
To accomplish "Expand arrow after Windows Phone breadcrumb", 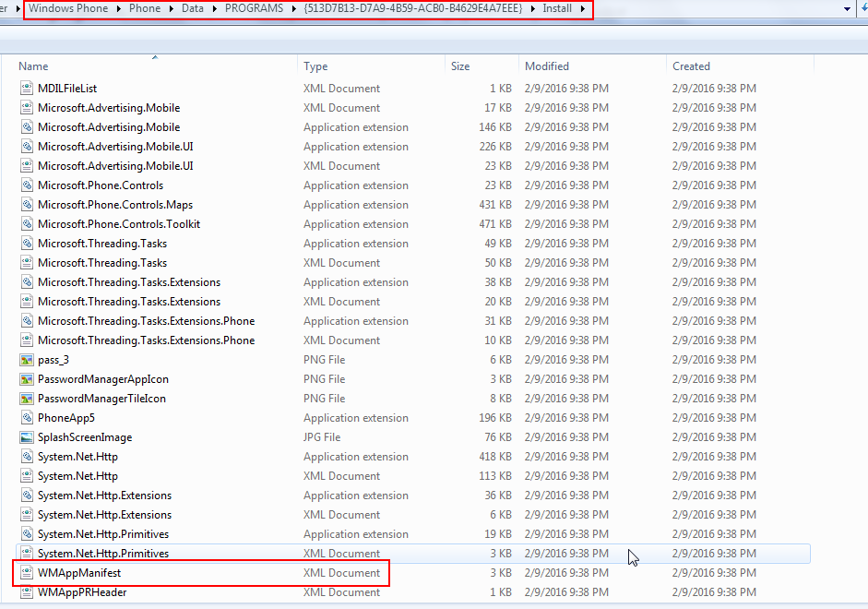I will [118, 8].
